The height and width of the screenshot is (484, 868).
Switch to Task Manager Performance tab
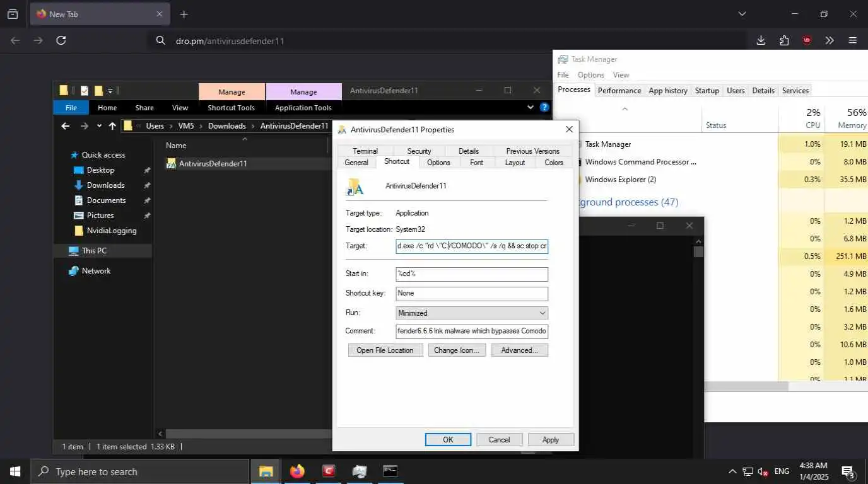click(x=619, y=91)
